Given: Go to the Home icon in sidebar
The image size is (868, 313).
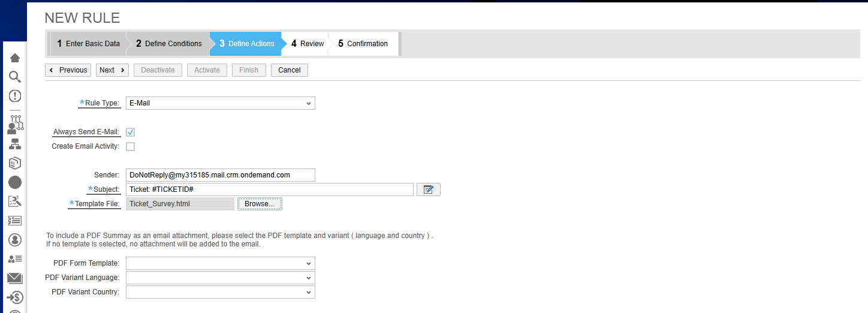Looking at the screenshot, I should [15, 58].
